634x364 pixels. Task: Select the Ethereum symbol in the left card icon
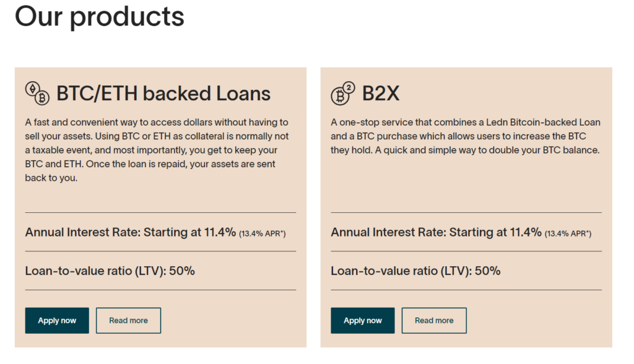(33, 89)
